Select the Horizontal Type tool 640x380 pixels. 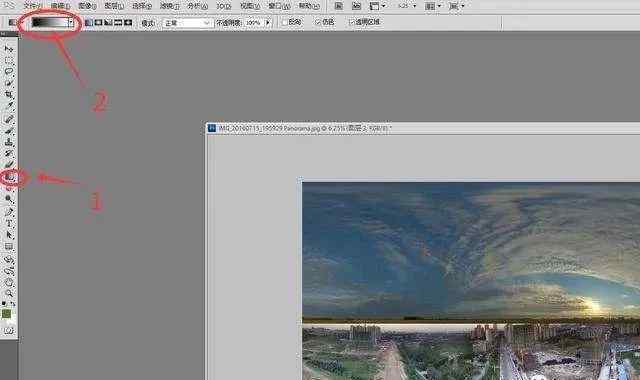tap(9, 223)
